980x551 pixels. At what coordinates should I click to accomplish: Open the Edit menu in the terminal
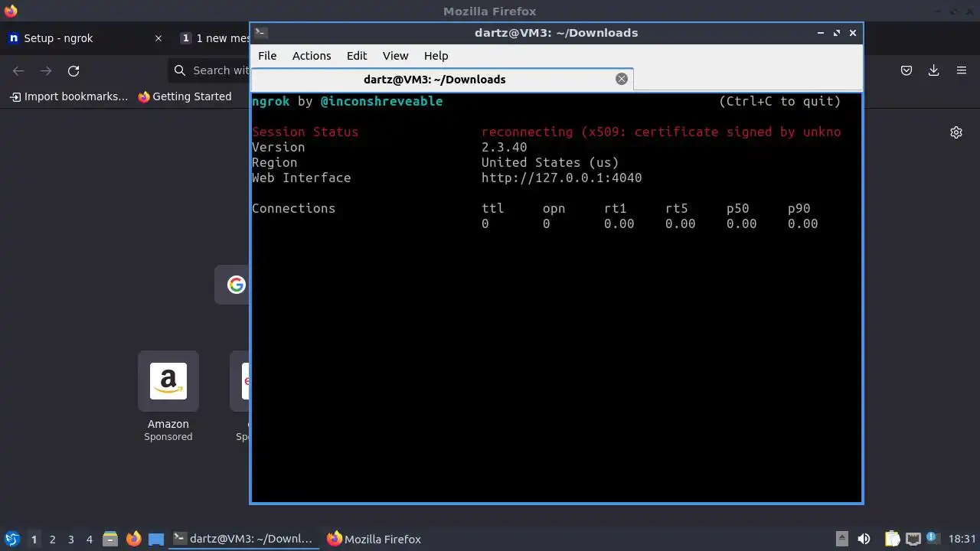357,56
